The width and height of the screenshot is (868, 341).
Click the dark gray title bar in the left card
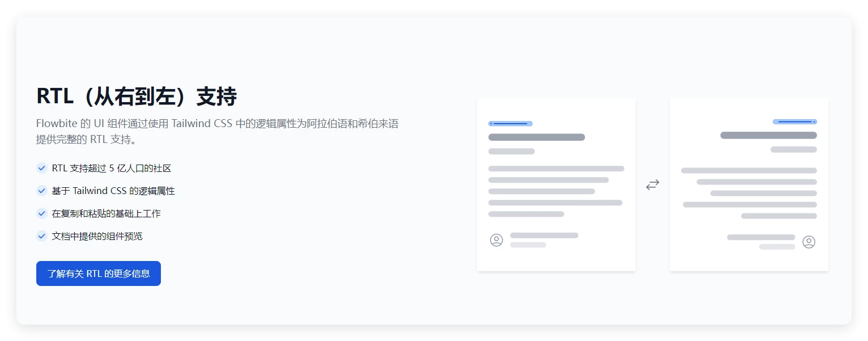[537, 137]
